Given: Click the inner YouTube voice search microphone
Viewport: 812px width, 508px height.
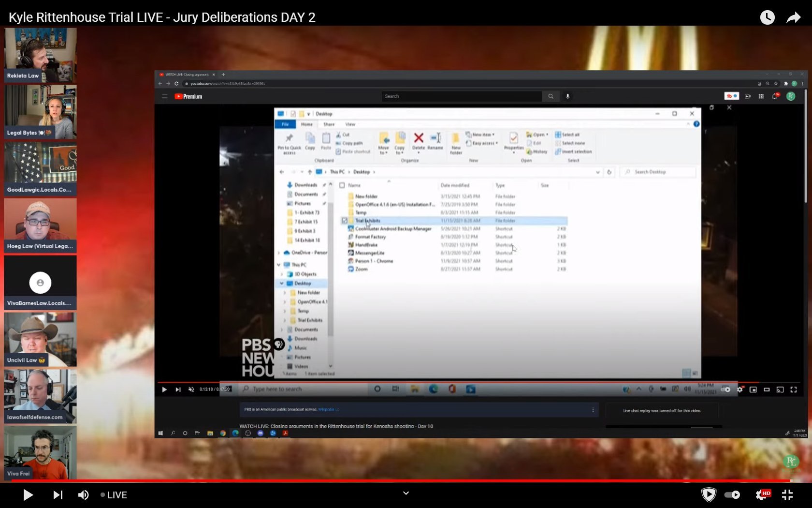Looking at the screenshot, I should coord(568,96).
